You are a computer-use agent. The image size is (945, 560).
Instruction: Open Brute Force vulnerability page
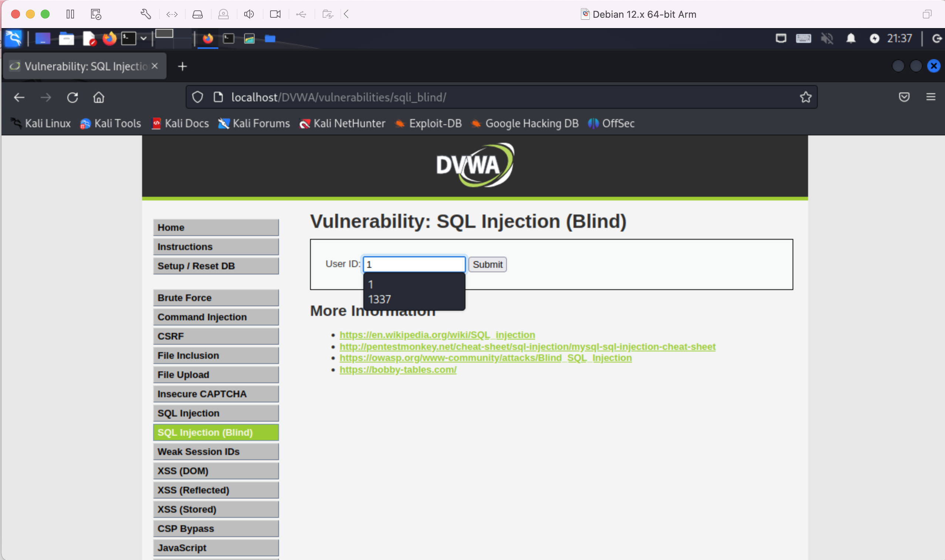pos(216,298)
